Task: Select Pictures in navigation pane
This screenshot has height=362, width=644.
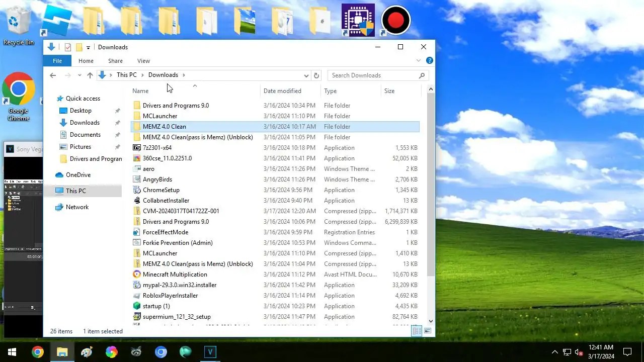Action: click(x=80, y=147)
